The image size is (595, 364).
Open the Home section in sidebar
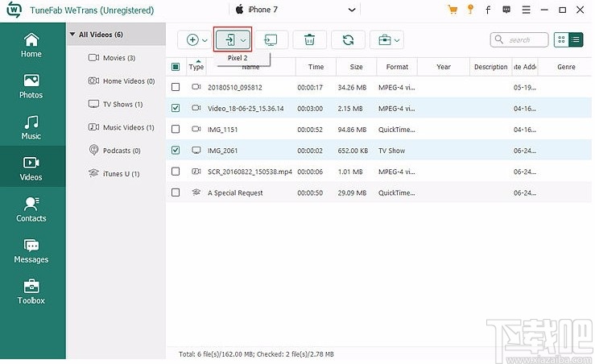(x=31, y=45)
